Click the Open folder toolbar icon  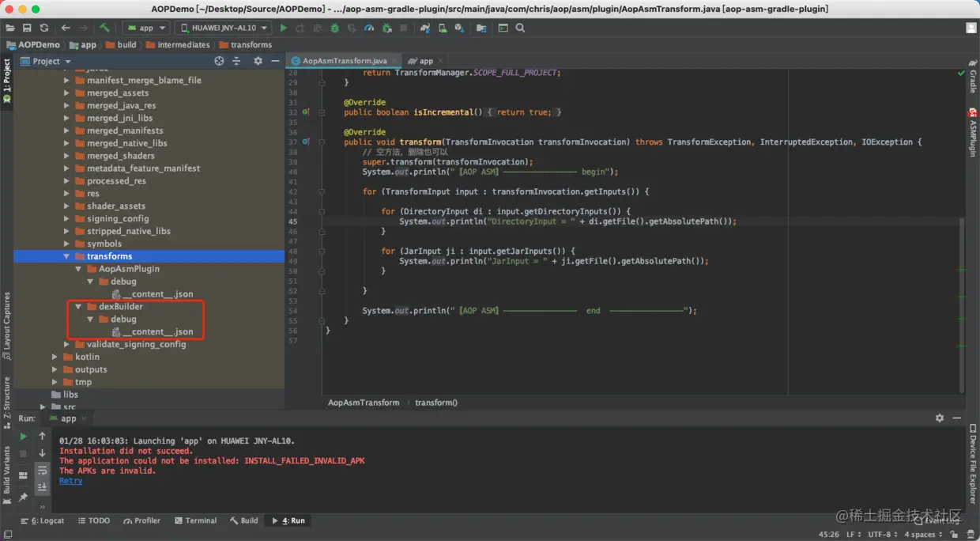pyautogui.click(x=10, y=28)
